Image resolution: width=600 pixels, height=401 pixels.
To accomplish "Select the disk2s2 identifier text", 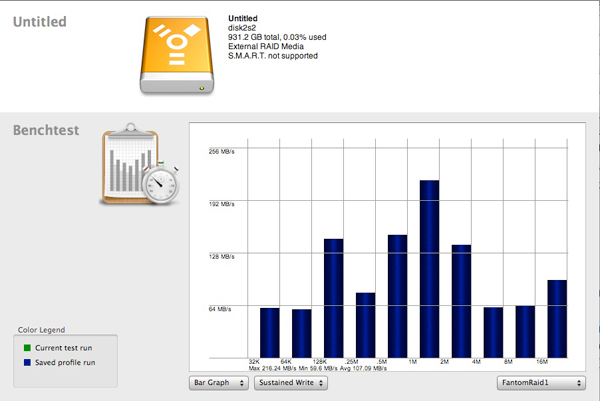I will point(244,28).
